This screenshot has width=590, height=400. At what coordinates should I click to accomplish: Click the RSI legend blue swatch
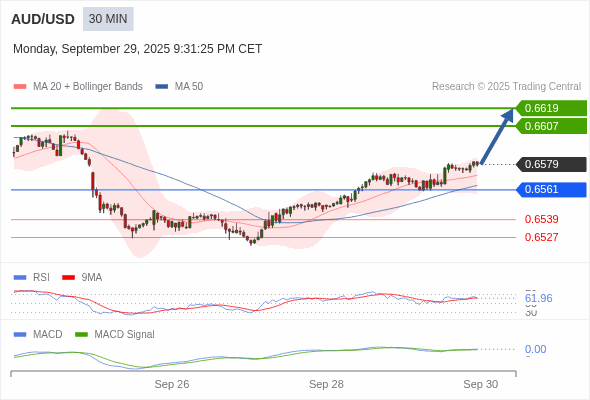point(20,278)
